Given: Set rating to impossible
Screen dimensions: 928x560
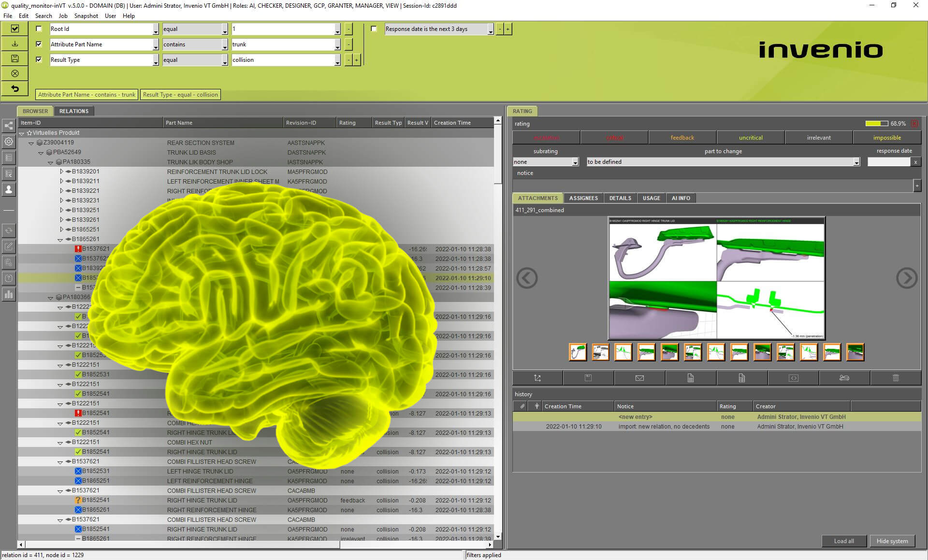Looking at the screenshot, I should (887, 138).
